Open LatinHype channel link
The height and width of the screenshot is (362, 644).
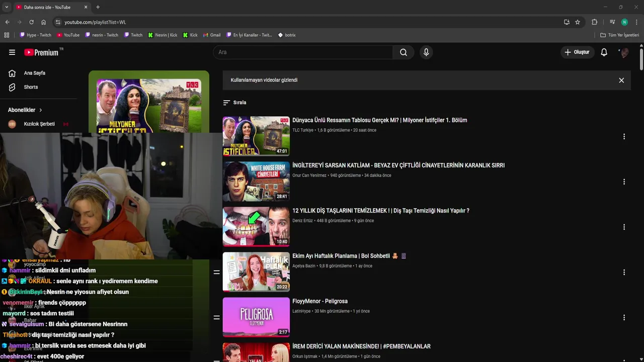click(302, 311)
